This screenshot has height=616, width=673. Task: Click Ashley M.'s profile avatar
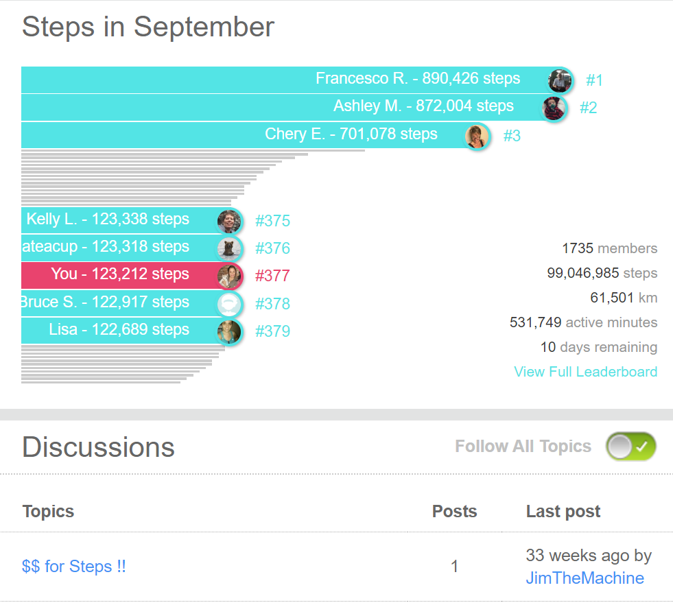click(554, 108)
